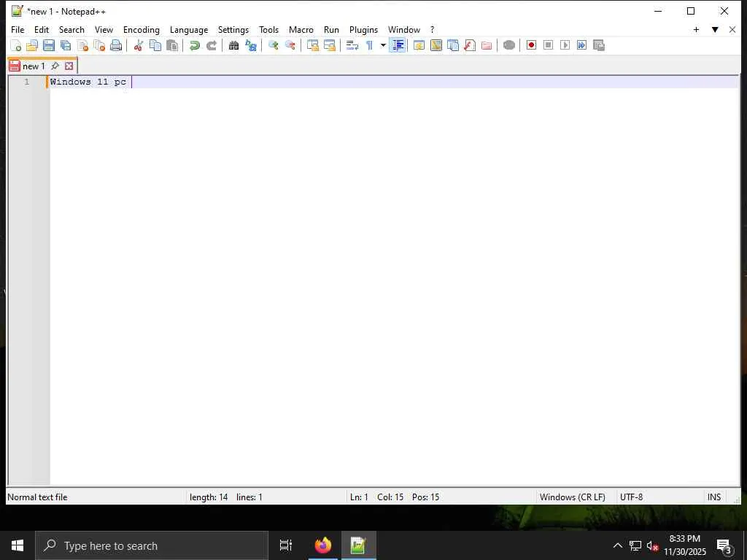Add a new tab with plus button
The image size is (747, 560).
tap(696, 29)
